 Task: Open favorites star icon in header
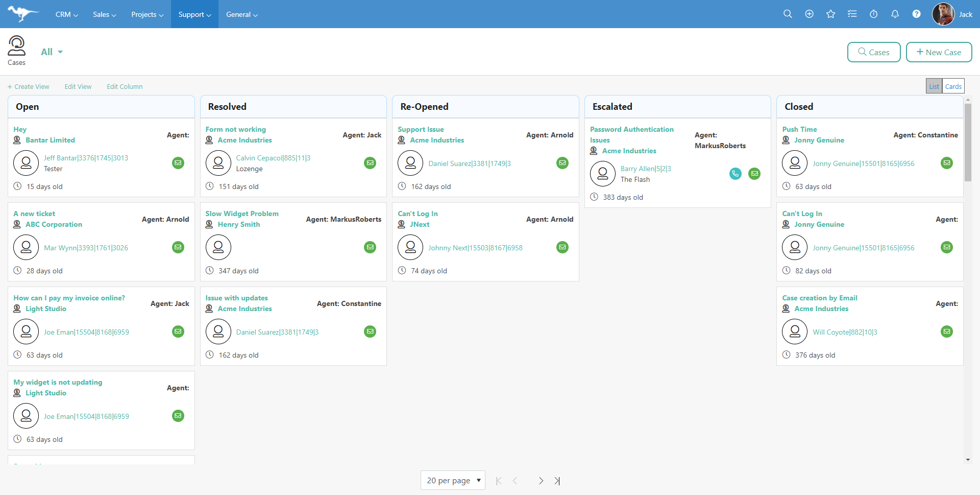point(830,14)
